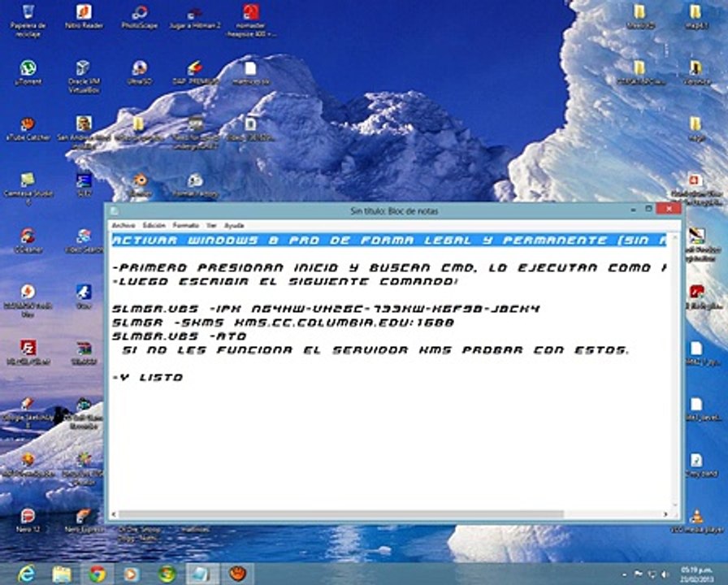Screen dimensions: 728x585
Task: Launch Google Chrome from taskbar
Action: click(97, 574)
